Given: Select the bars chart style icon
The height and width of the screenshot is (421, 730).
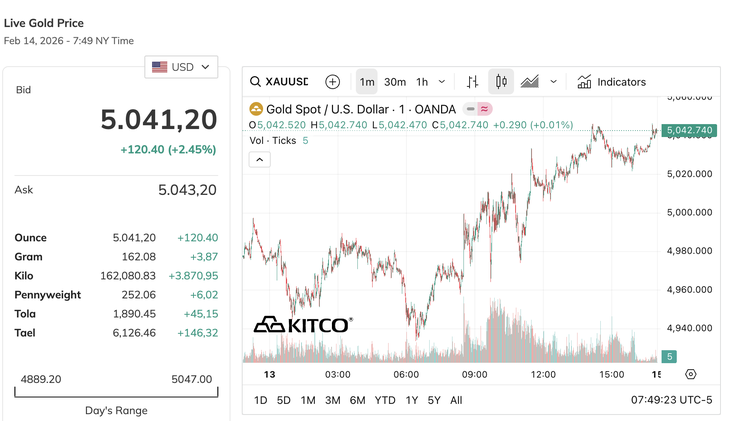Looking at the screenshot, I should pyautogui.click(x=473, y=82).
